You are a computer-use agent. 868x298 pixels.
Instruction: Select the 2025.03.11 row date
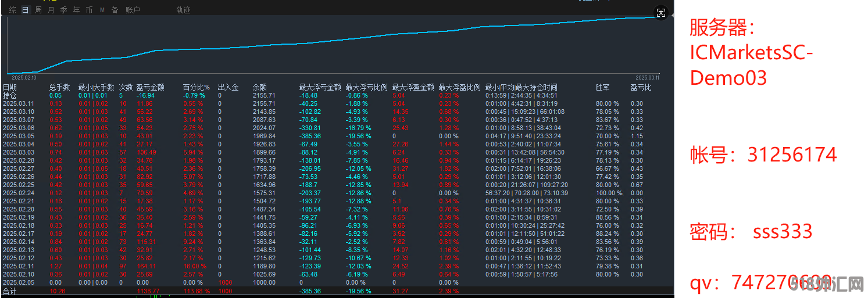click(x=19, y=103)
